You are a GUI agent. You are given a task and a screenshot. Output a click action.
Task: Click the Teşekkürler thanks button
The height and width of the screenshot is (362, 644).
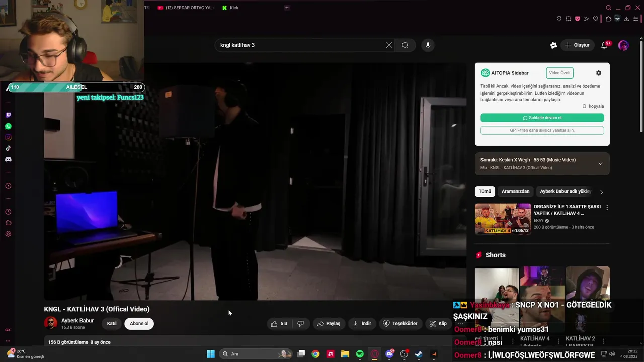coord(400,324)
